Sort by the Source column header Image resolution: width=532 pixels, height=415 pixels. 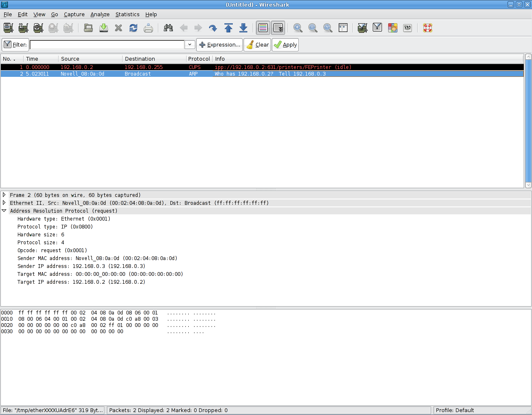90,59
